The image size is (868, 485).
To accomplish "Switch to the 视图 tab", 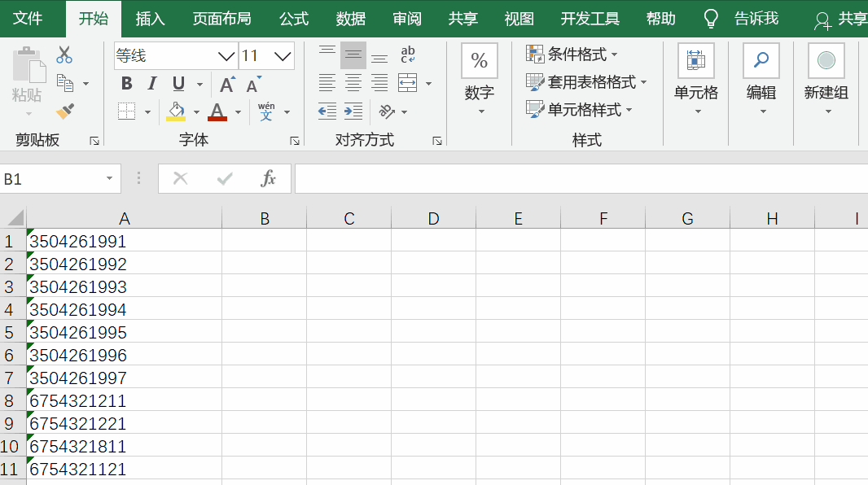I will point(519,19).
